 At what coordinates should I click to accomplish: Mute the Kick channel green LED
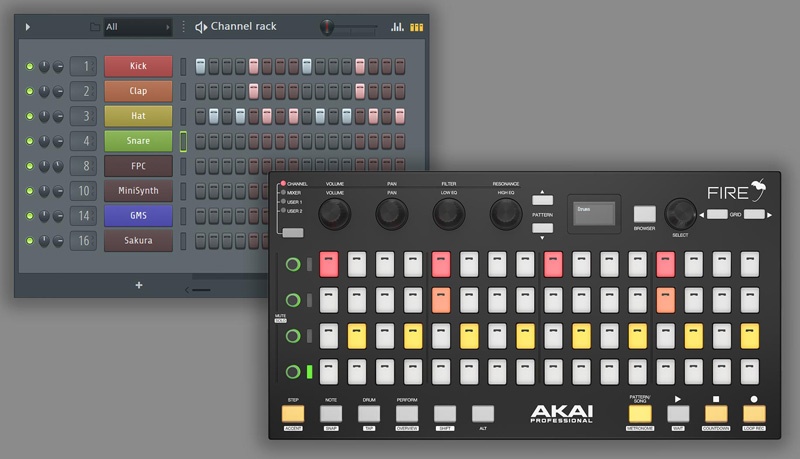(30, 66)
